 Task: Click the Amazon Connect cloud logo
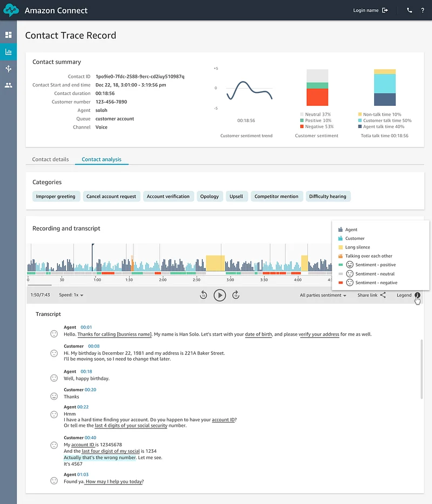pyautogui.click(x=11, y=10)
